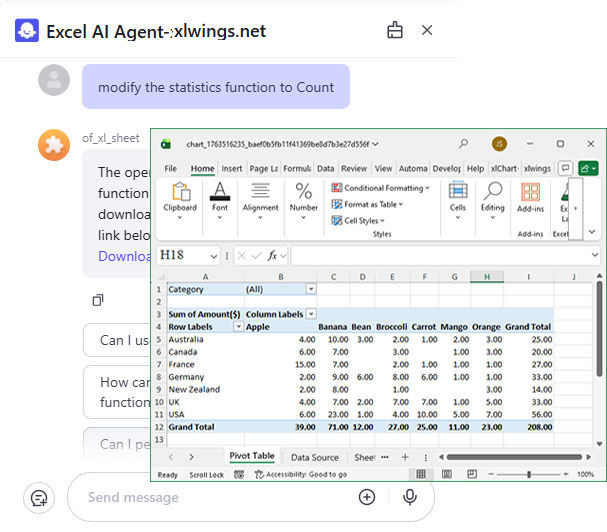
Task: Click the green Share button
Action: pyautogui.click(x=588, y=168)
